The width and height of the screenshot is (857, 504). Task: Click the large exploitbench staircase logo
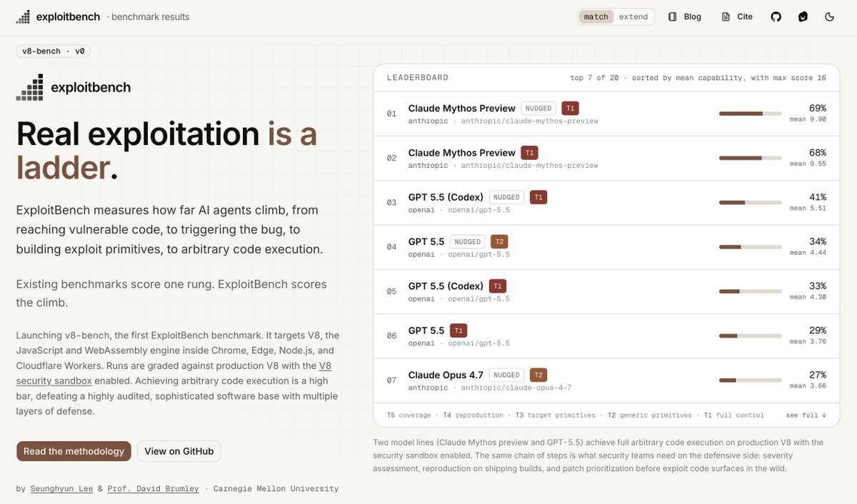tap(30, 87)
